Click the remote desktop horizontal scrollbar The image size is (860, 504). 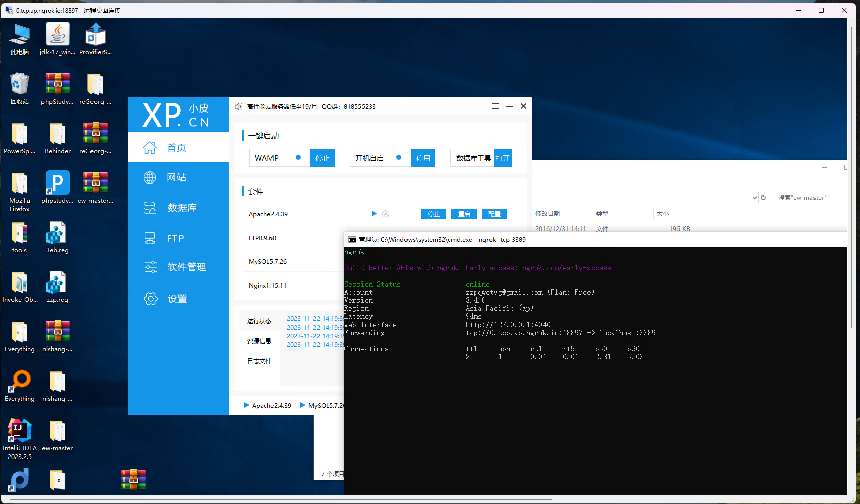pyautogui.click(x=281, y=499)
